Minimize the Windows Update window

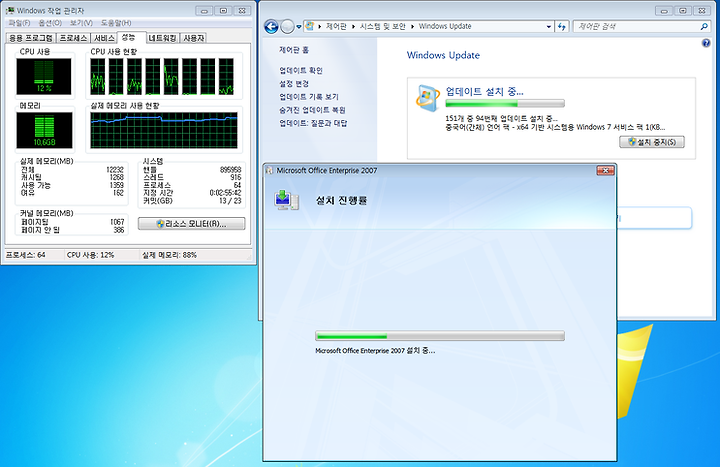point(664,11)
